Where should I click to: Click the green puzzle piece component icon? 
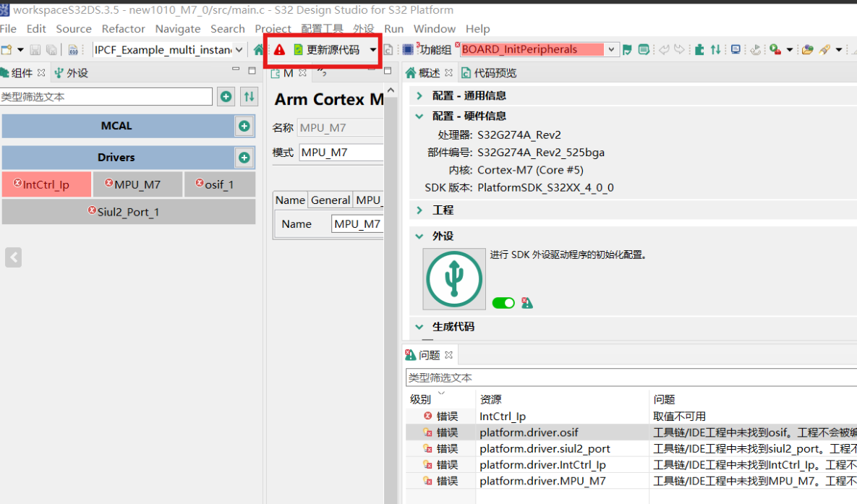699,50
